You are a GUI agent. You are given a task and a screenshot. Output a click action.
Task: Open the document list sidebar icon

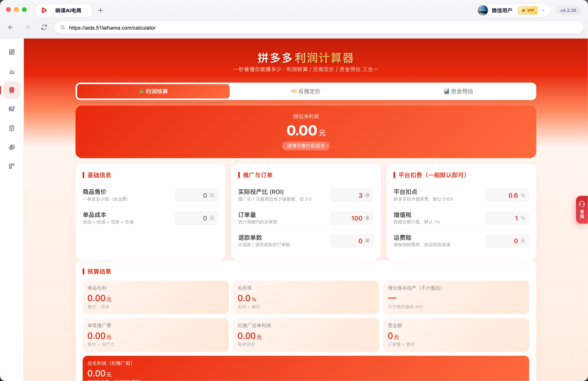[12, 128]
